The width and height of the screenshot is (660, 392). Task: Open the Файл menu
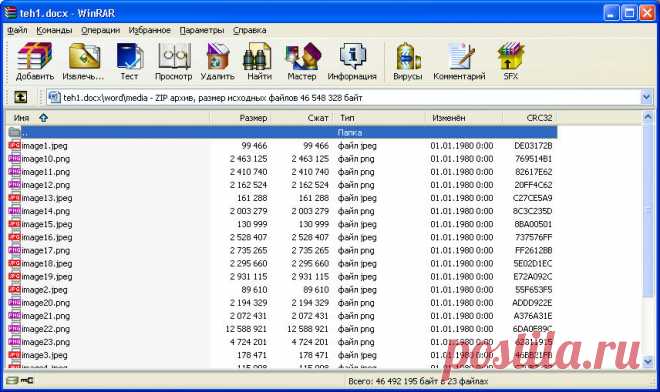click(x=17, y=30)
